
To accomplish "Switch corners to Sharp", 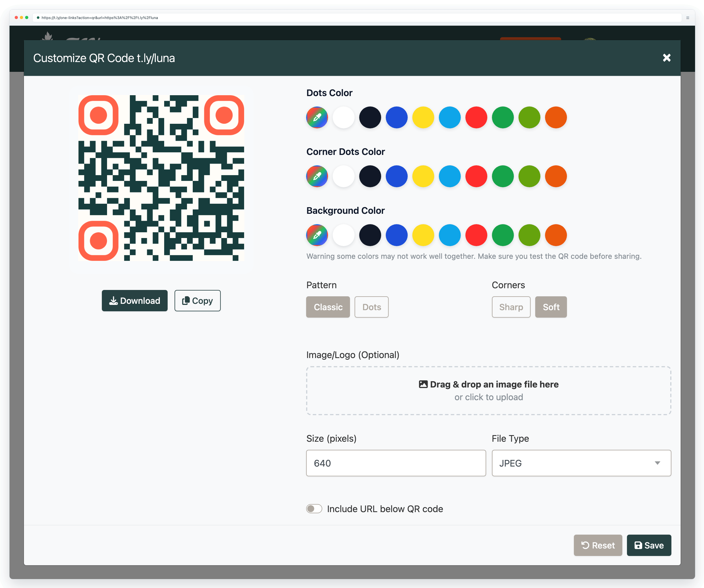I will pyautogui.click(x=511, y=307).
